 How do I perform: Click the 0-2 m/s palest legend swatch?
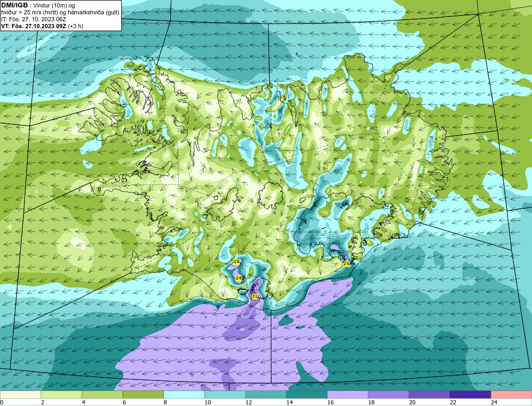click(20, 395)
